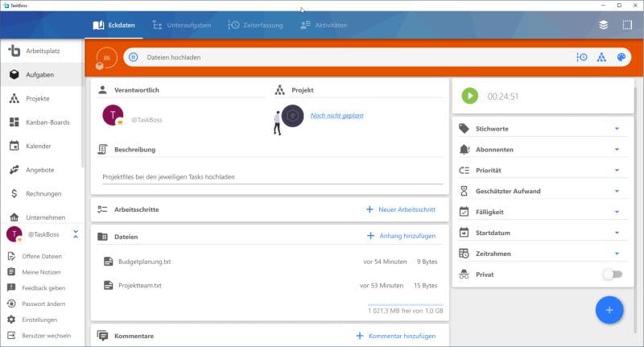Switch to the Zeiterfassung tab

point(255,25)
